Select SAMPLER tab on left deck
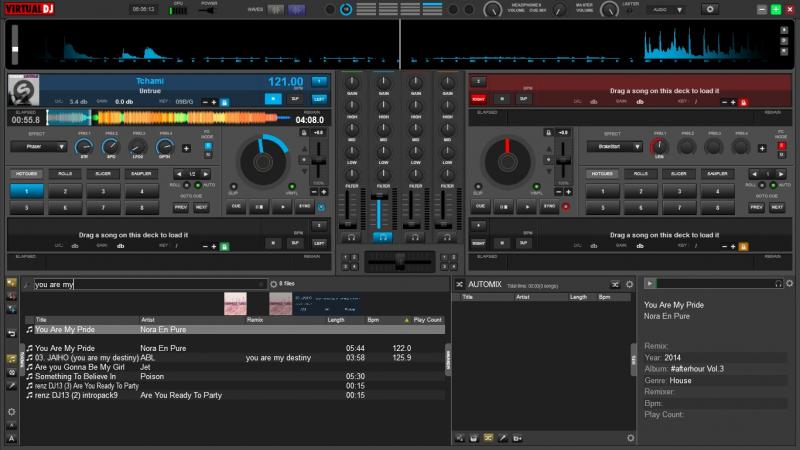Image resolution: width=800 pixels, height=450 pixels. (x=141, y=174)
